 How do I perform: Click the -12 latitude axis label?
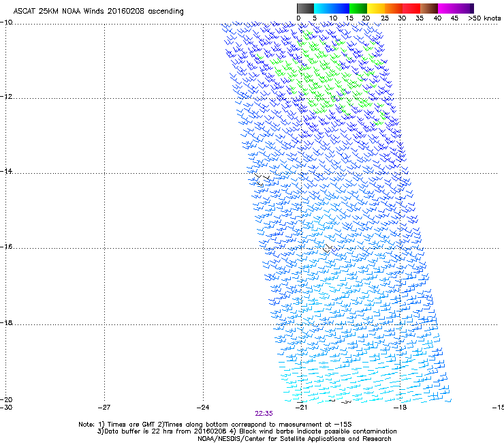point(6,97)
